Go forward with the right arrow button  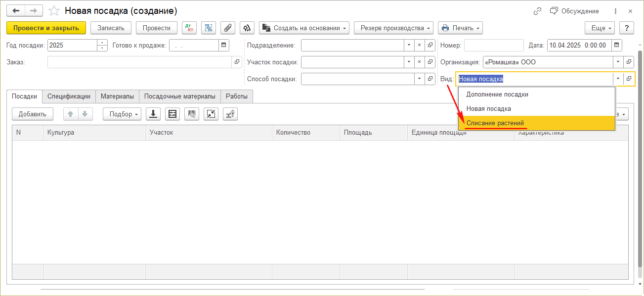pyautogui.click(x=34, y=10)
